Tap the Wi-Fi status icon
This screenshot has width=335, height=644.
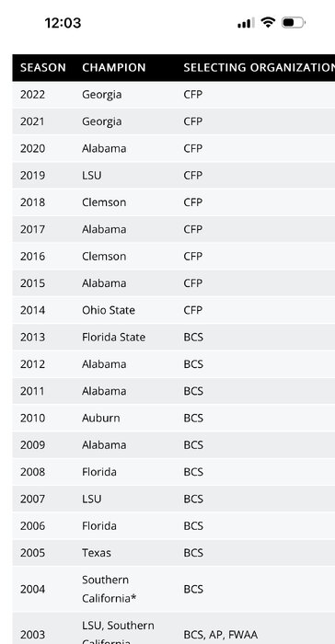tap(268, 22)
